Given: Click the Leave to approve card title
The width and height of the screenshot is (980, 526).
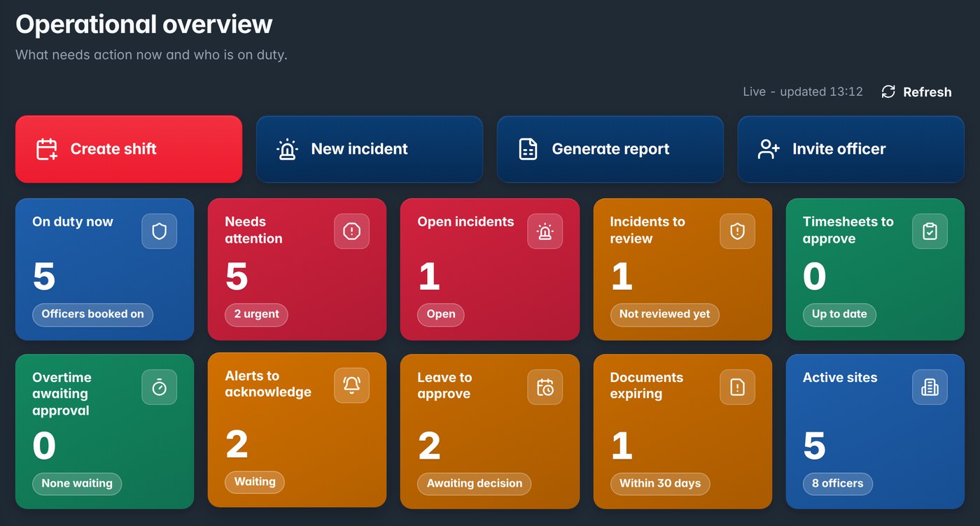Looking at the screenshot, I should 444,385.
